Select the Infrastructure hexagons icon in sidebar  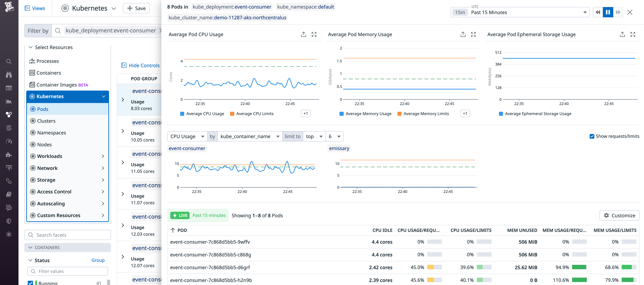pyautogui.click(x=9, y=114)
